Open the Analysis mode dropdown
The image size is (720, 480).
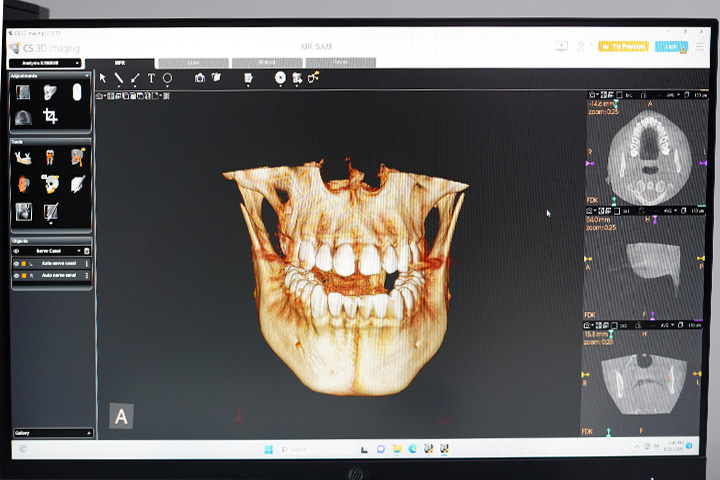(x=45, y=63)
